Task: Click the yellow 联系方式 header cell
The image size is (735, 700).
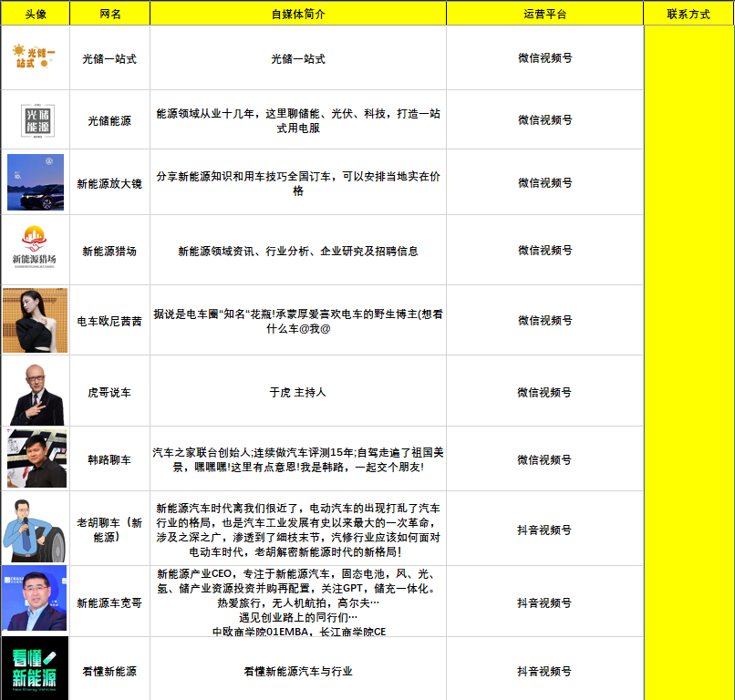Action: (x=688, y=14)
